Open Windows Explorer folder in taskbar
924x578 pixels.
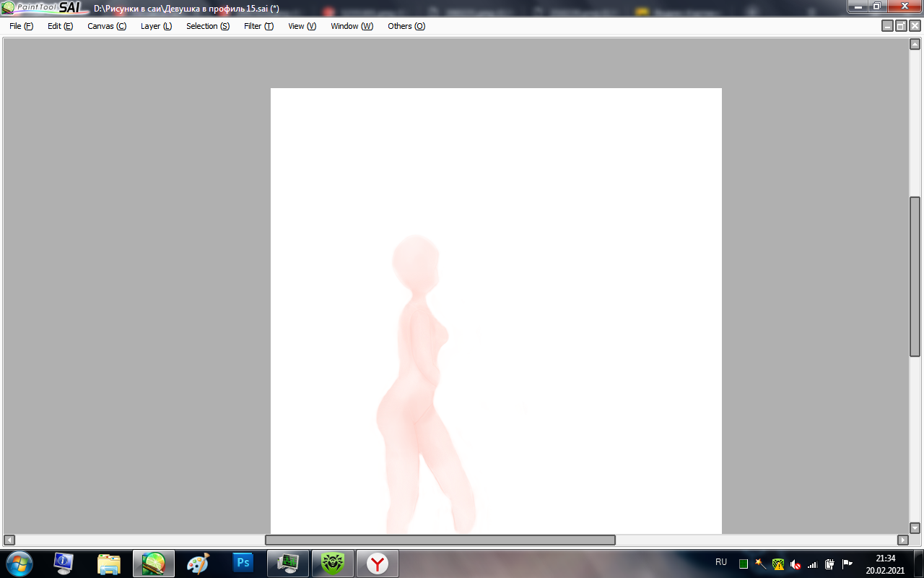pos(109,563)
